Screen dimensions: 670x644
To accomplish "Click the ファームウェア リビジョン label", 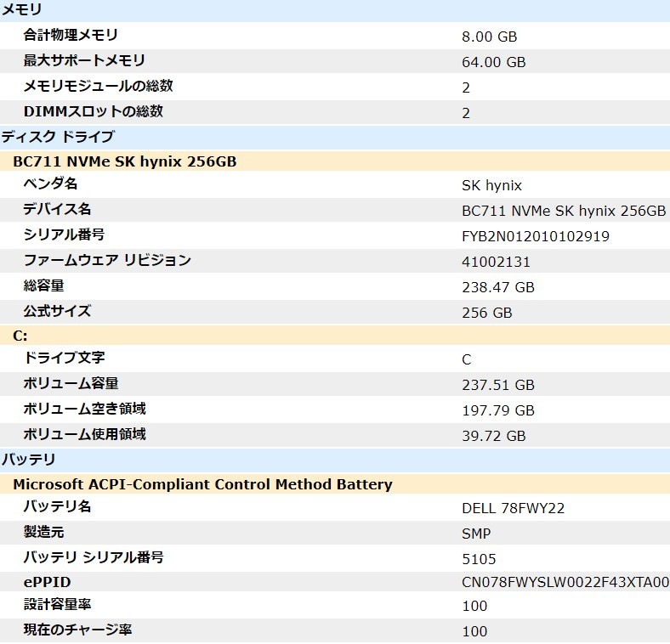I will click(x=107, y=260).
